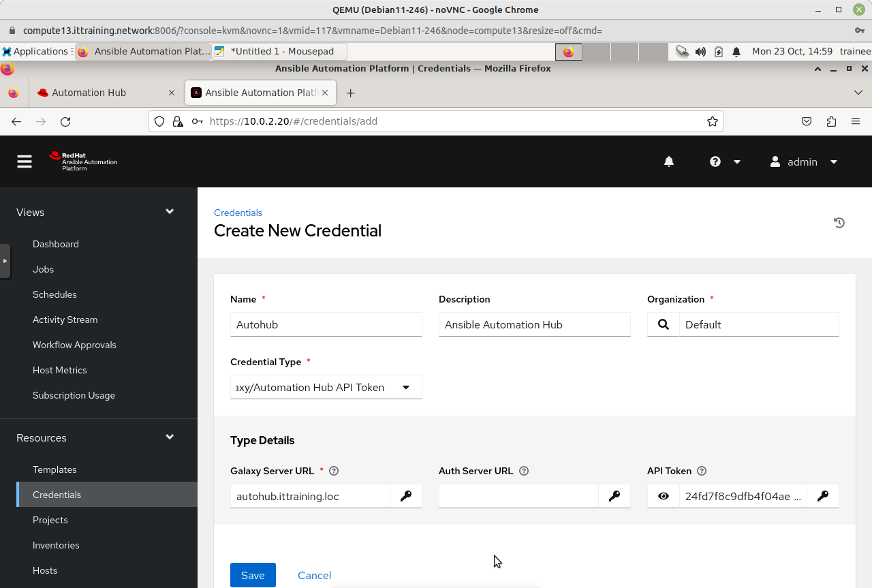This screenshot has width=872, height=588.
Task: Open API Token help tooltip icon
Action: coord(702,471)
